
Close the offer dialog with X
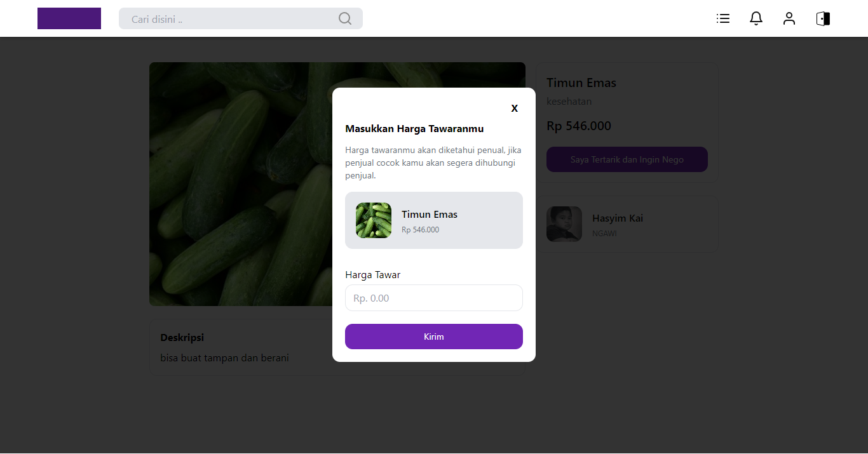[515, 109]
